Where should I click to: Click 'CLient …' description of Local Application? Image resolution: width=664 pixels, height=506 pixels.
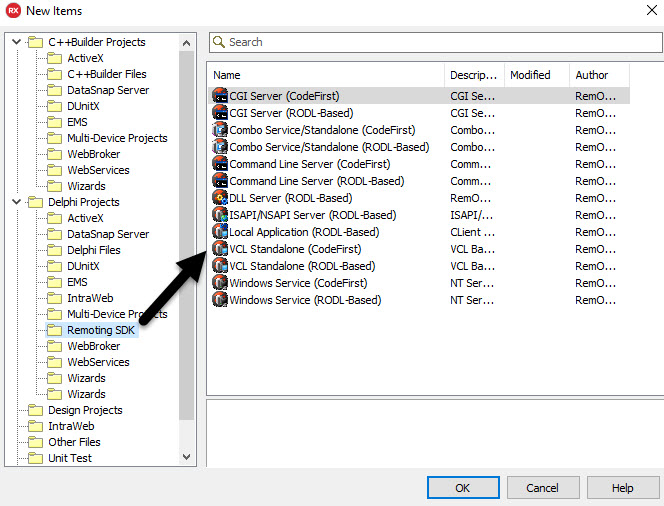click(x=472, y=232)
